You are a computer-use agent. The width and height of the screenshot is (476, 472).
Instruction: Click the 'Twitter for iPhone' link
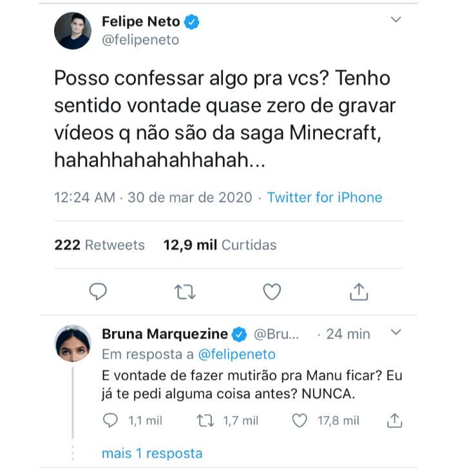click(x=325, y=197)
